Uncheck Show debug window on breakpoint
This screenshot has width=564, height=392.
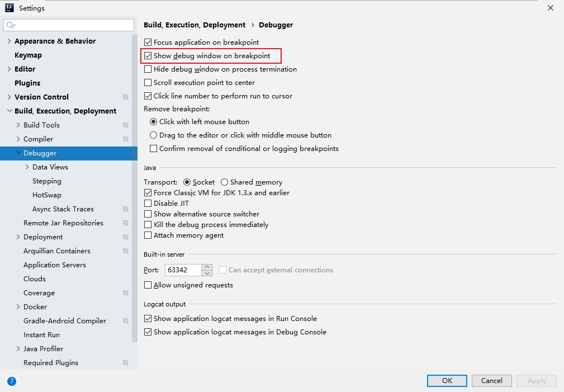coord(148,56)
